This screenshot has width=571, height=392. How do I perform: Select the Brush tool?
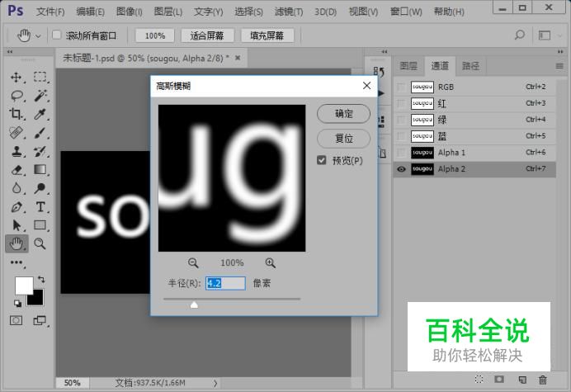pyautogui.click(x=40, y=133)
